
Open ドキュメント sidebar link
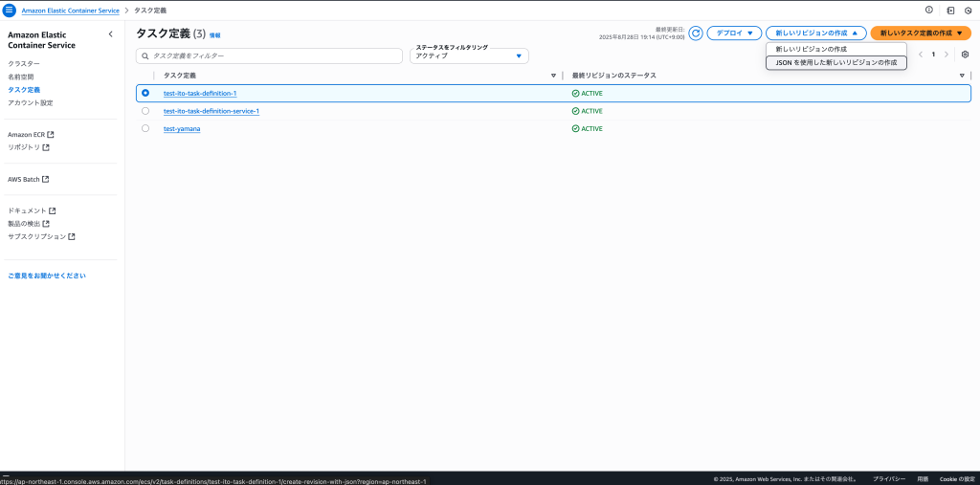27,210
